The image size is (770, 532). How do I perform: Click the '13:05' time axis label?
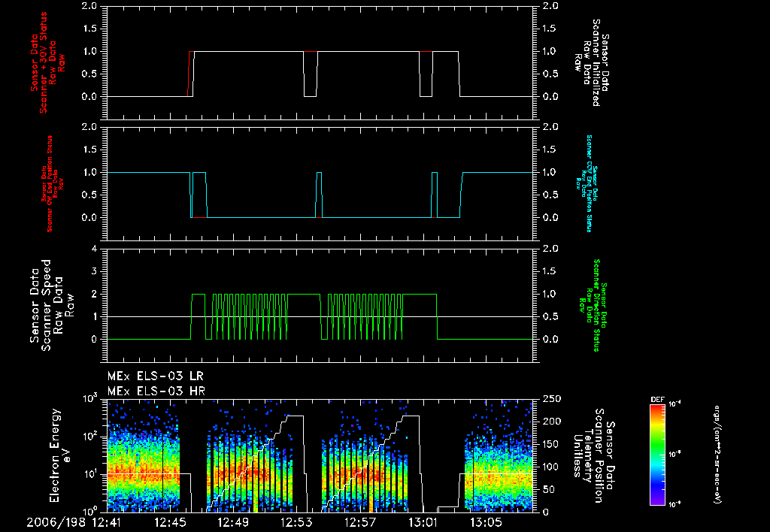point(486,522)
